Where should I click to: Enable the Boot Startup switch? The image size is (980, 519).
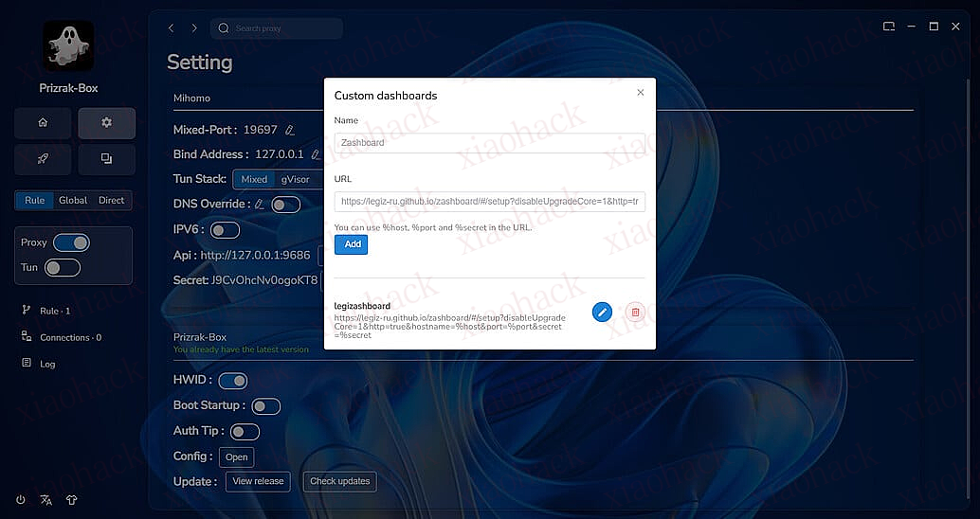tap(264, 405)
